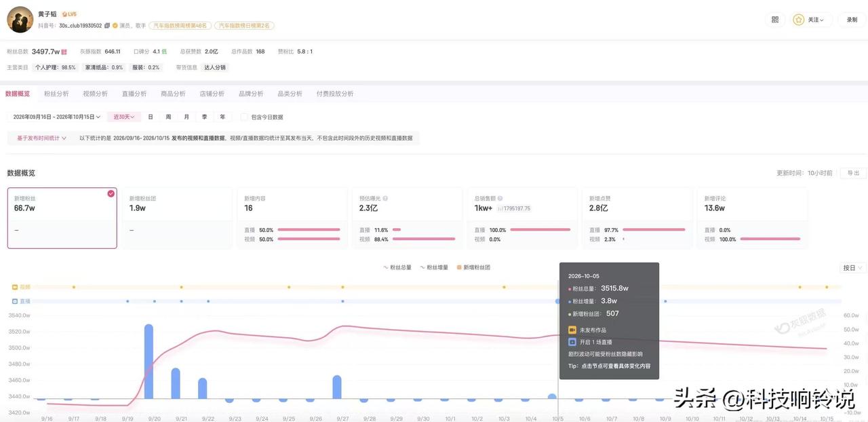
Task: Click the blue 开启1场直播 icon in tooltip
Action: point(572,343)
